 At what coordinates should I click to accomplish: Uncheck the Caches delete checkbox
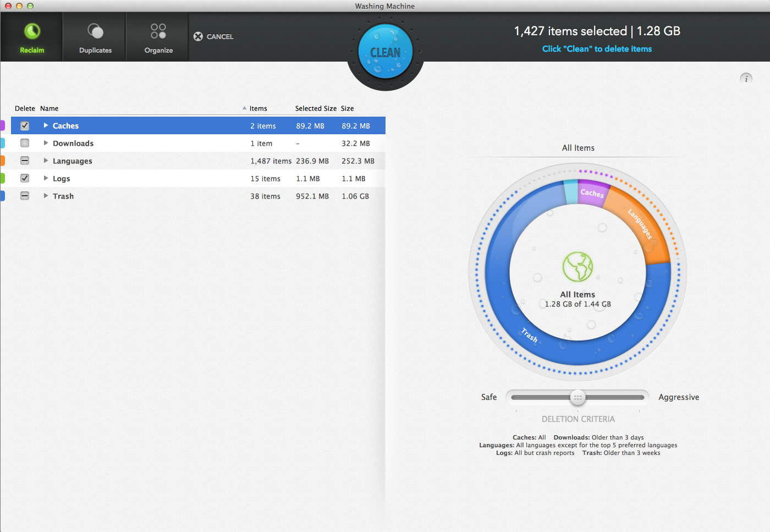tap(25, 125)
